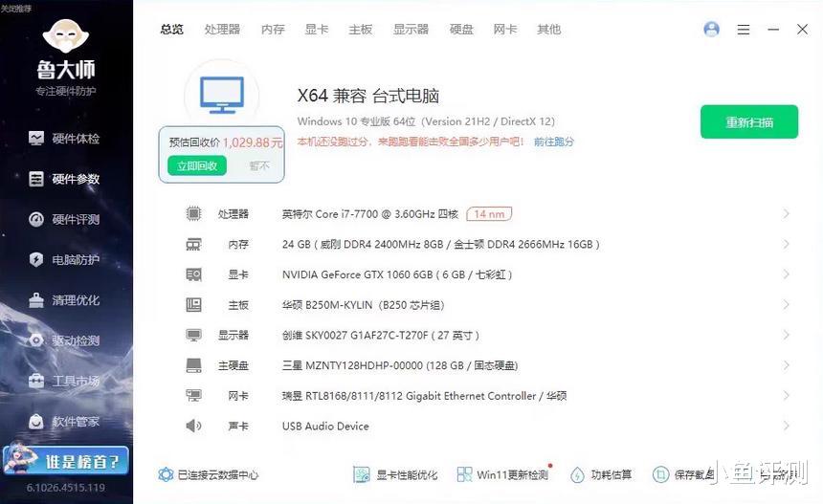This screenshot has width=823, height=504.
Task: Click the 14 nm badge
Action: click(489, 214)
